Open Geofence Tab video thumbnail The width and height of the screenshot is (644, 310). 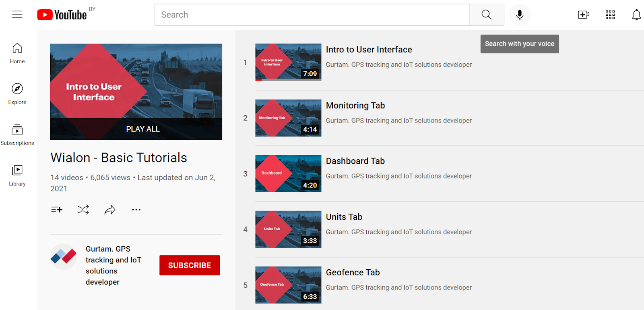[x=288, y=285]
